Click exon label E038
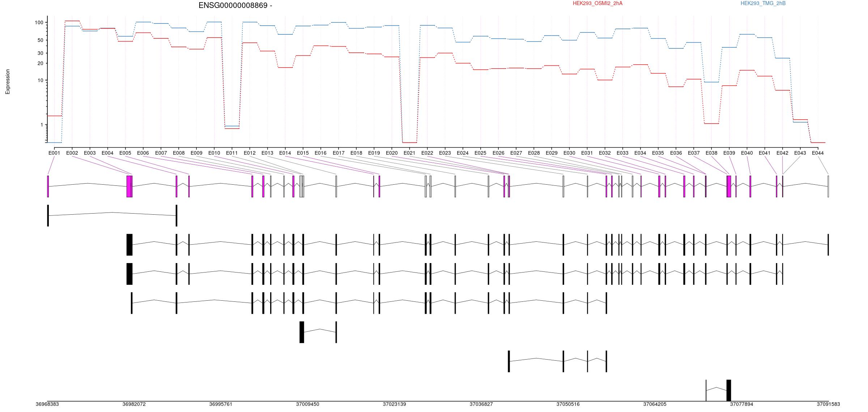 coord(711,153)
